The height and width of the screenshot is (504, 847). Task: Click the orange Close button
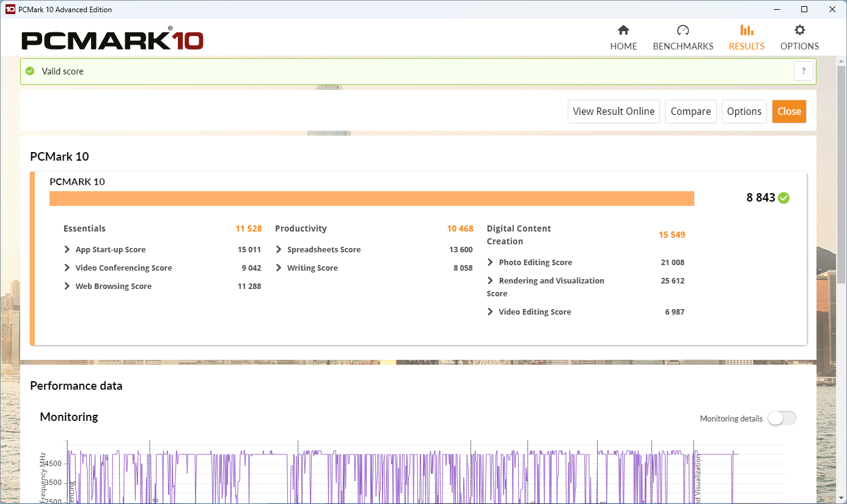click(x=789, y=111)
